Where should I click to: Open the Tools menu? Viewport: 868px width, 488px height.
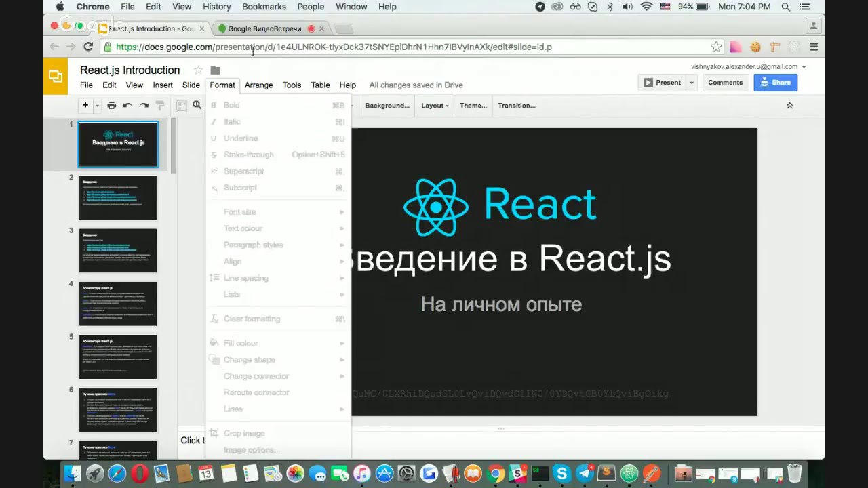(x=292, y=85)
